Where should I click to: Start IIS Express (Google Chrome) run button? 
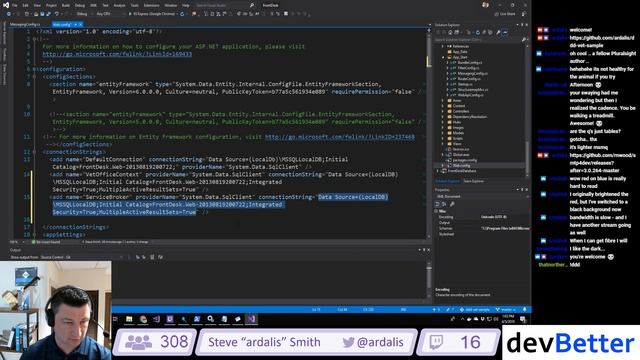(x=152, y=14)
